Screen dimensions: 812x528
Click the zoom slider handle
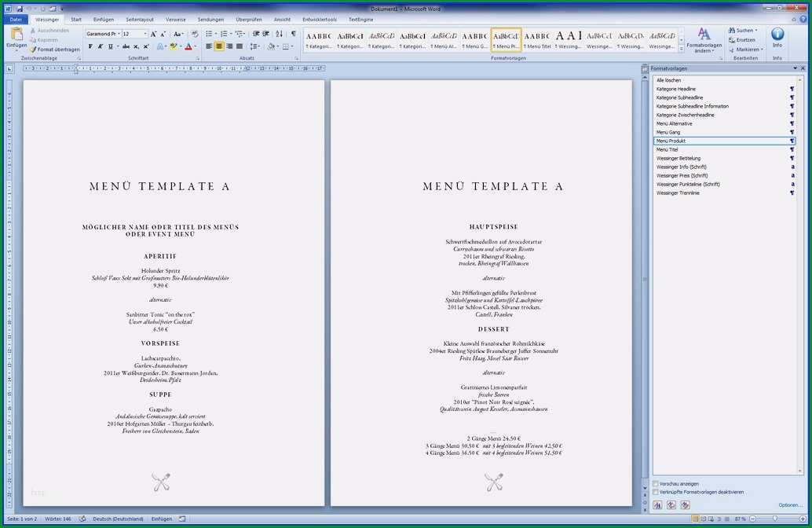(x=775, y=519)
